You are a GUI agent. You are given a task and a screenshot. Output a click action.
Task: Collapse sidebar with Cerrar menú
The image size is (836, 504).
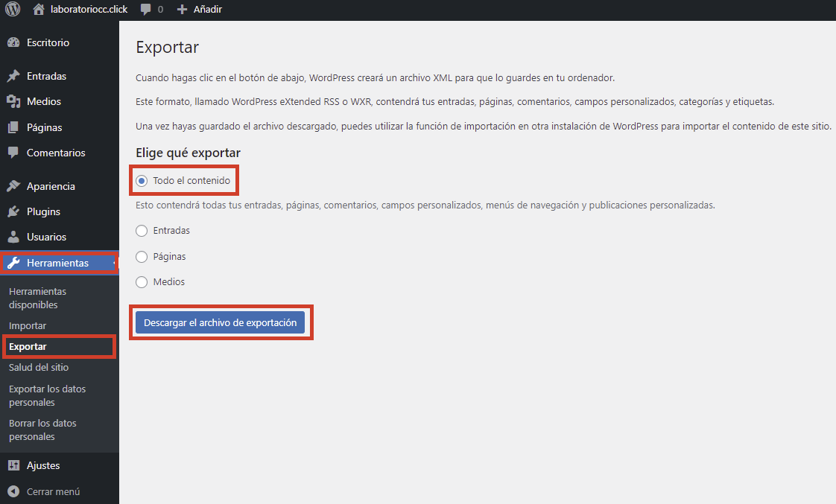coord(54,491)
